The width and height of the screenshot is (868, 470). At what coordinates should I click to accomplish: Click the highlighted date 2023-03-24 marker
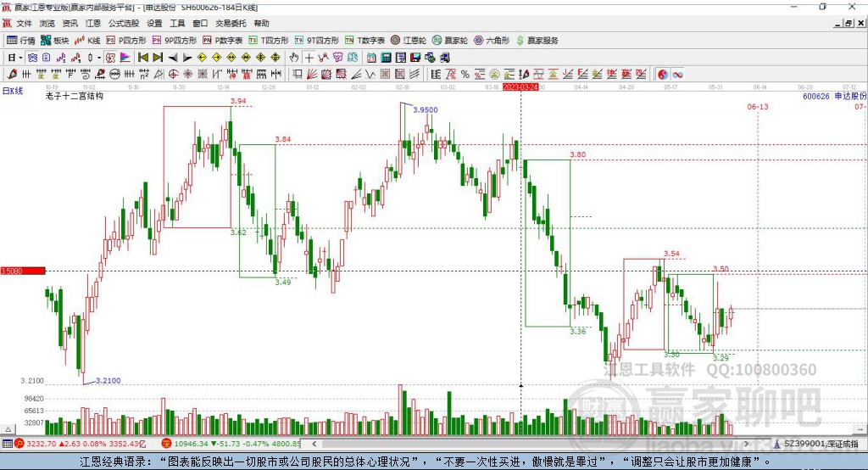520,87
